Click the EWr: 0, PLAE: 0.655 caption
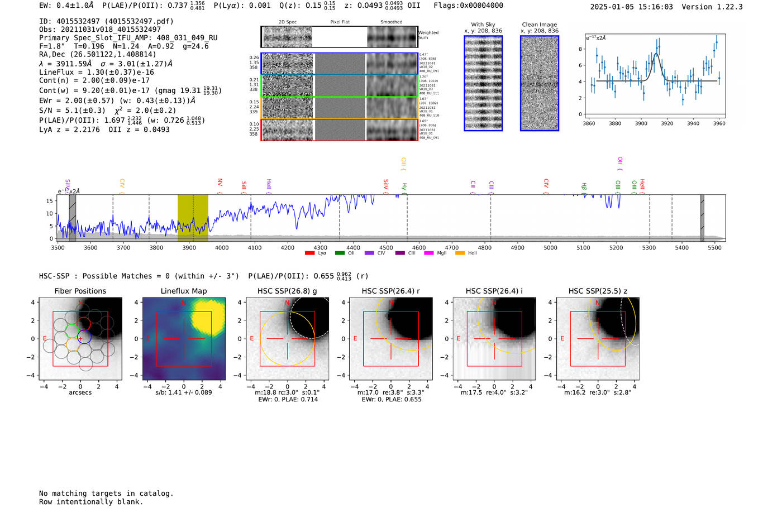Screen dimensions: 782x532 [x=392, y=400]
